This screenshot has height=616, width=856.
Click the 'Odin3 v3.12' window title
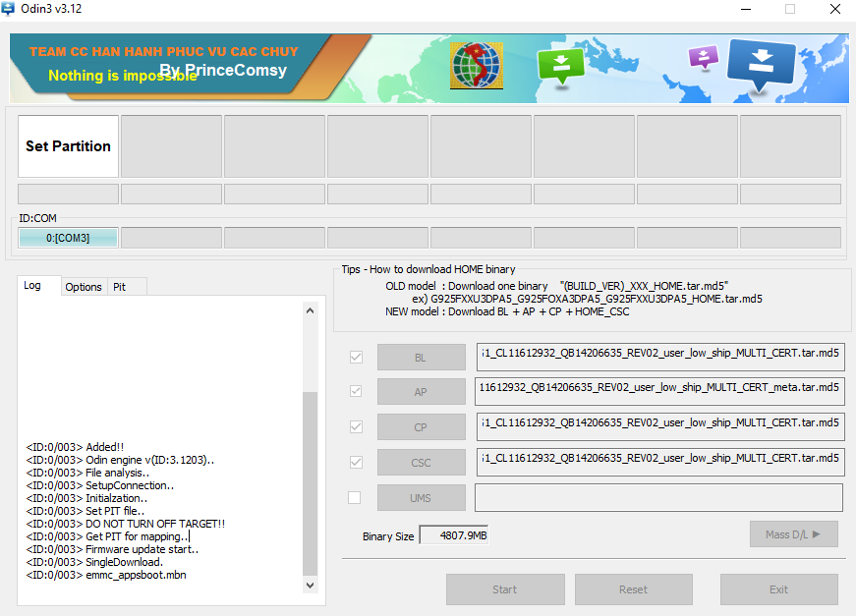51,9
